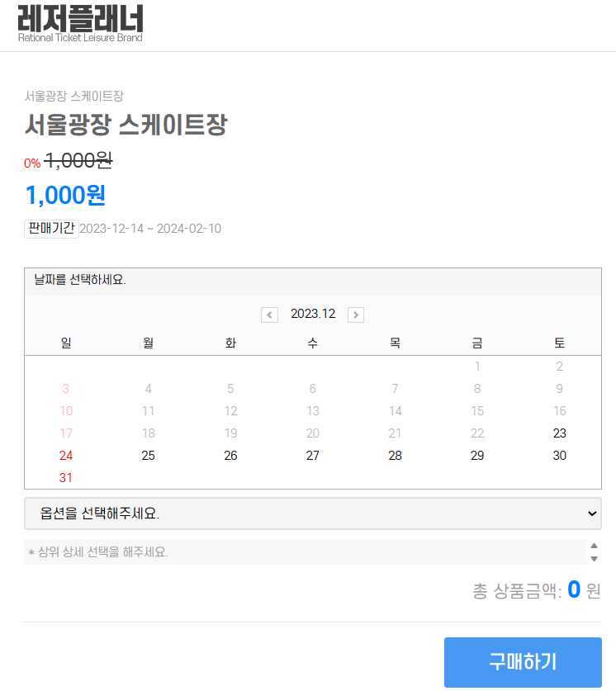
Task: Click the disabled date 22
Action: coord(477,433)
